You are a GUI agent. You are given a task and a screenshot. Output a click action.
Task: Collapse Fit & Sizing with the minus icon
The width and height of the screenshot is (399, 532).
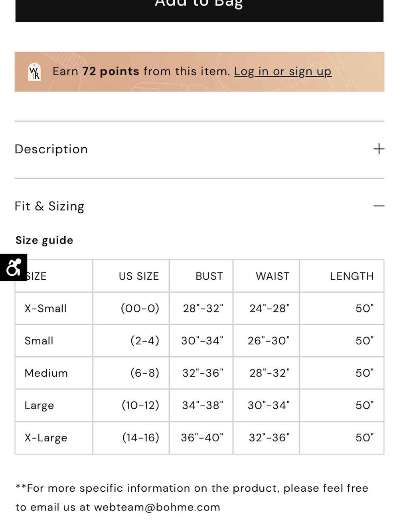[379, 206]
